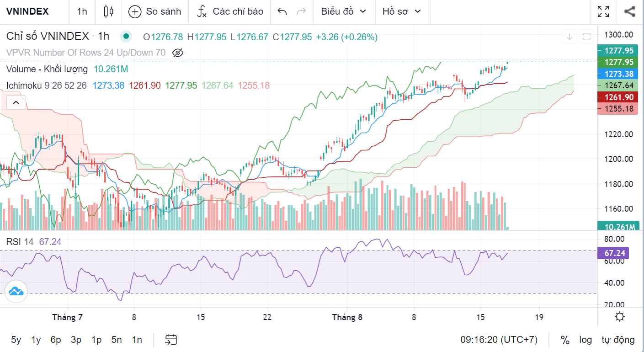Set range to 1p
Viewport: 644px width, 352px height.
96,340
